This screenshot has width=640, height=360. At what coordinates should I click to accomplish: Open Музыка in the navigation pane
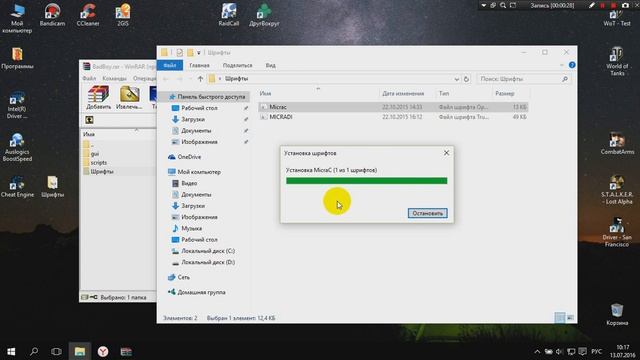(191, 228)
